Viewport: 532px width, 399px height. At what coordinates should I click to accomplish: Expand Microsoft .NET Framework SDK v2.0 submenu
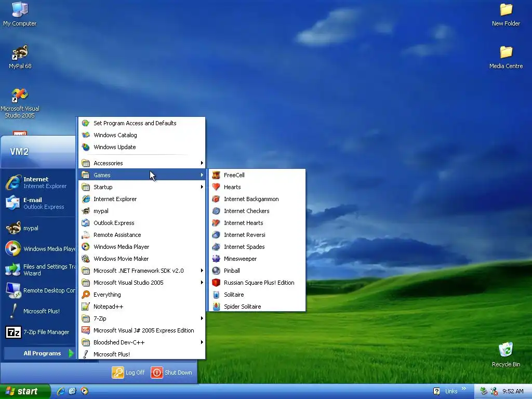142,271
